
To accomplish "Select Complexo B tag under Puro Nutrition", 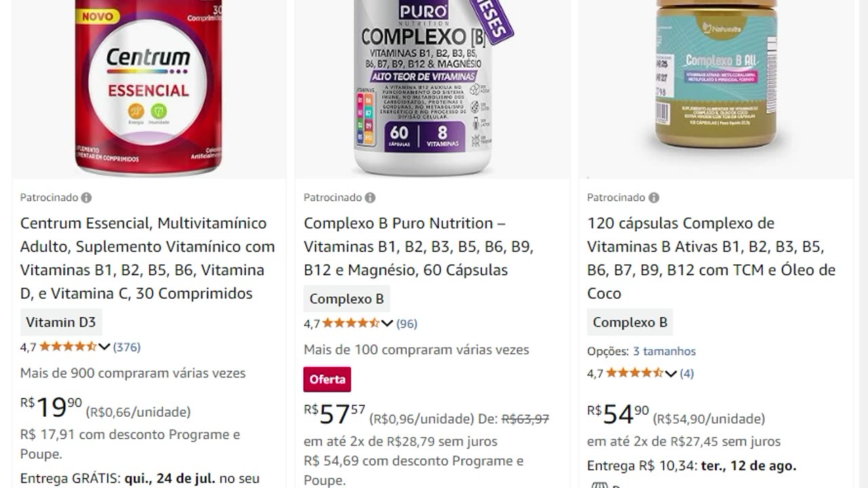I will pyautogui.click(x=347, y=299).
